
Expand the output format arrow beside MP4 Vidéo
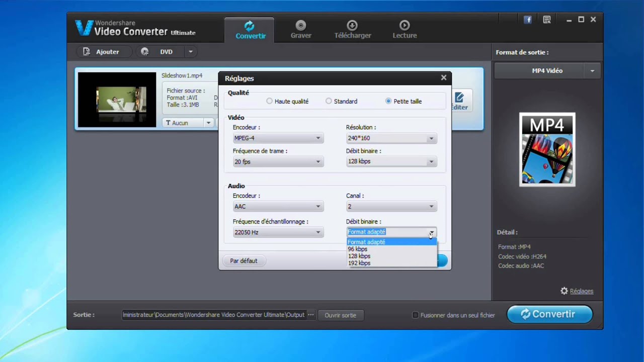click(592, 71)
